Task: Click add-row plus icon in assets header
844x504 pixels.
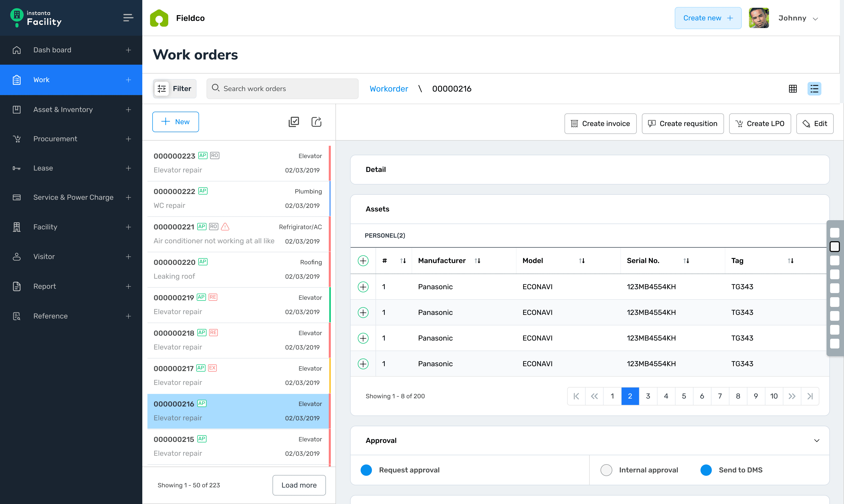Action: click(x=363, y=261)
